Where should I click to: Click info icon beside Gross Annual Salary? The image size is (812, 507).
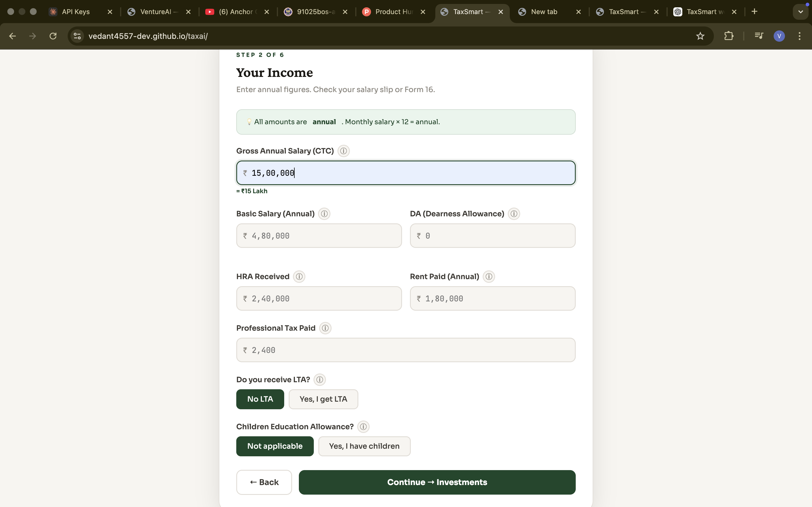tap(343, 151)
